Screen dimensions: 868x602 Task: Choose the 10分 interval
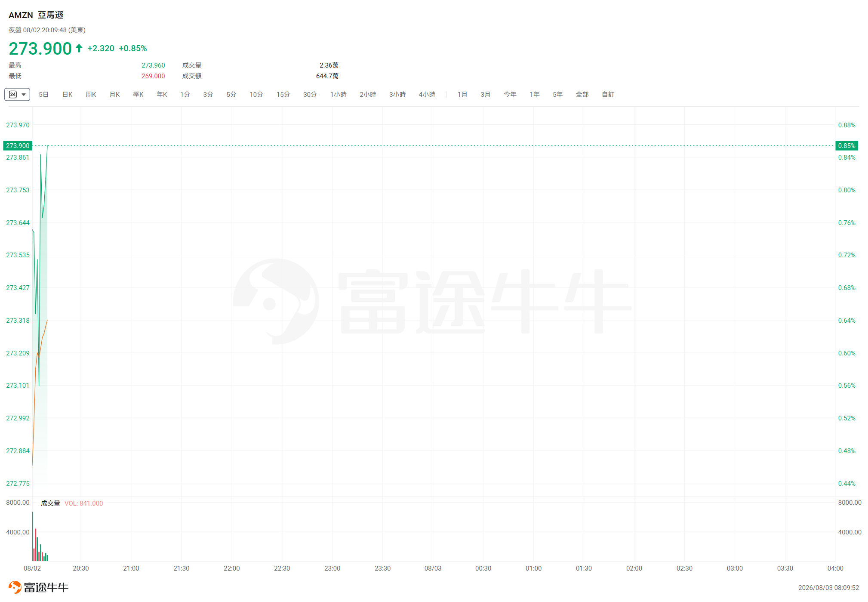pyautogui.click(x=256, y=94)
